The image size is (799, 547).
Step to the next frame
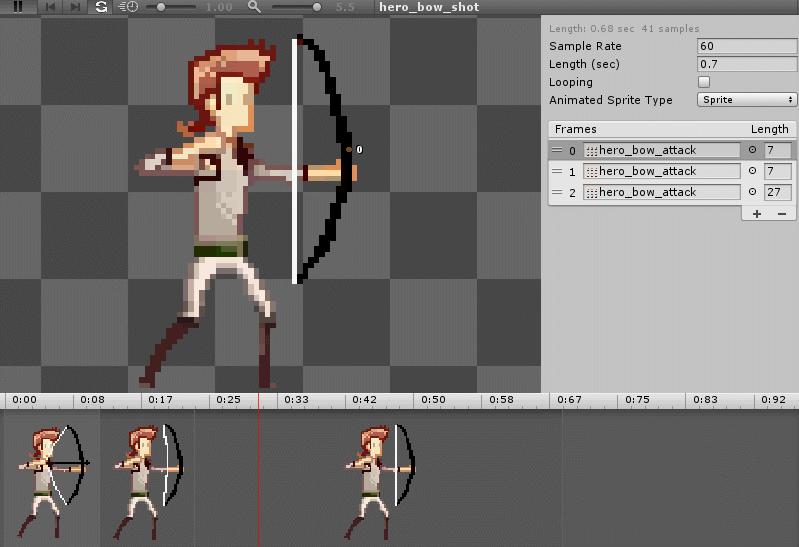click(x=75, y=7)
